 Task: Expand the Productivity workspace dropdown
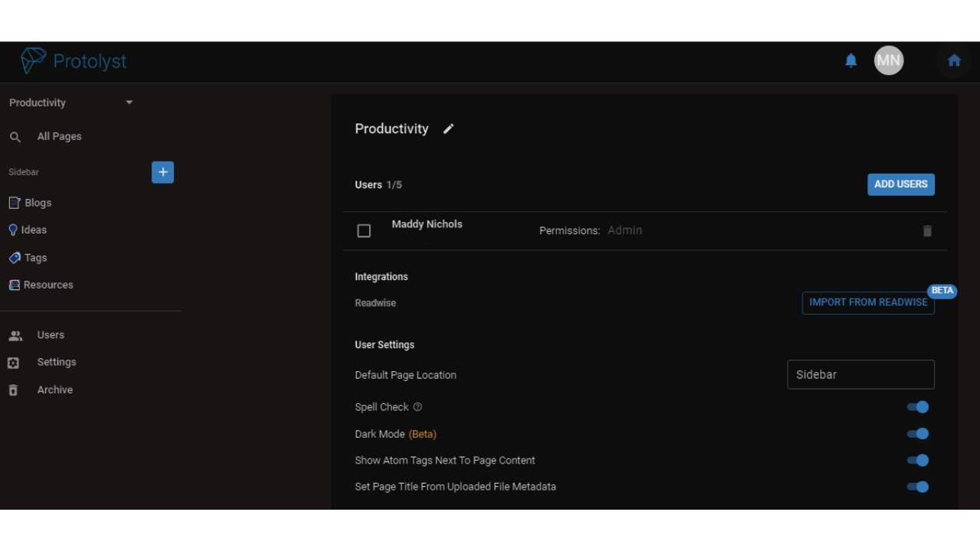[x=129, y=102]
